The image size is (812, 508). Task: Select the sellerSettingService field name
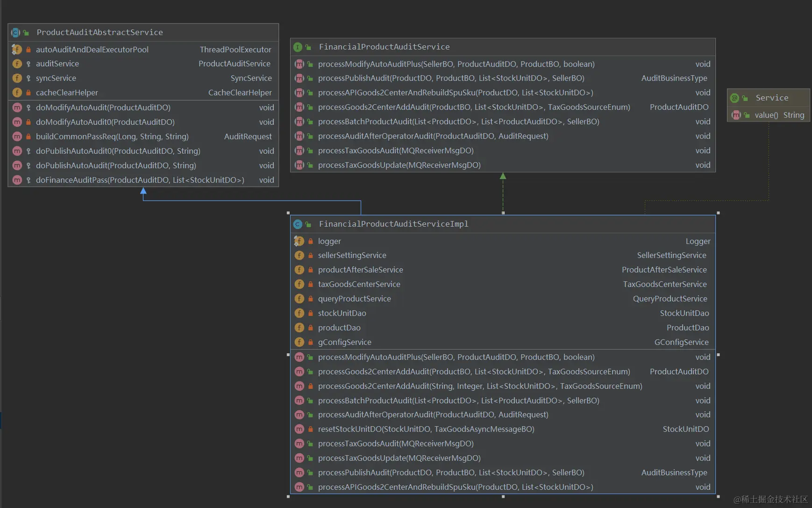coord(352,255)
